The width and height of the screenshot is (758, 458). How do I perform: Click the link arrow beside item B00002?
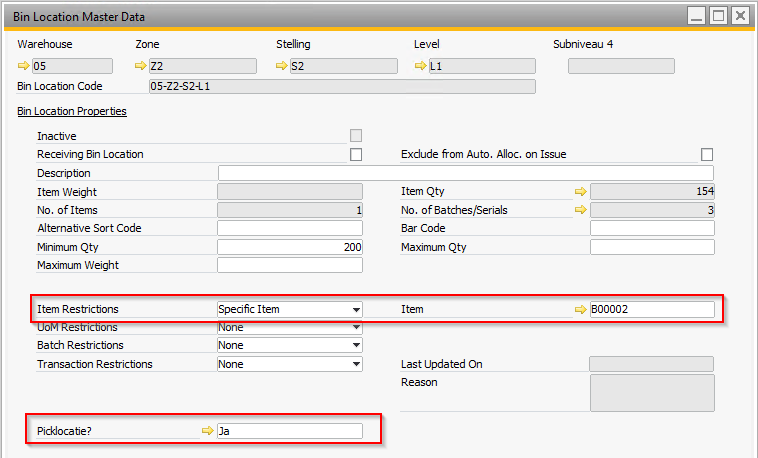click(x=579, y=310)
